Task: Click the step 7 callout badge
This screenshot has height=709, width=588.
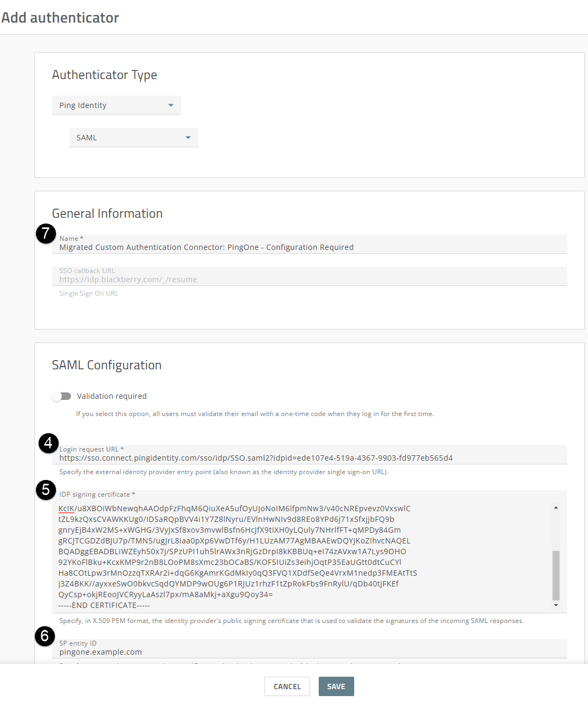Action: 46,233
